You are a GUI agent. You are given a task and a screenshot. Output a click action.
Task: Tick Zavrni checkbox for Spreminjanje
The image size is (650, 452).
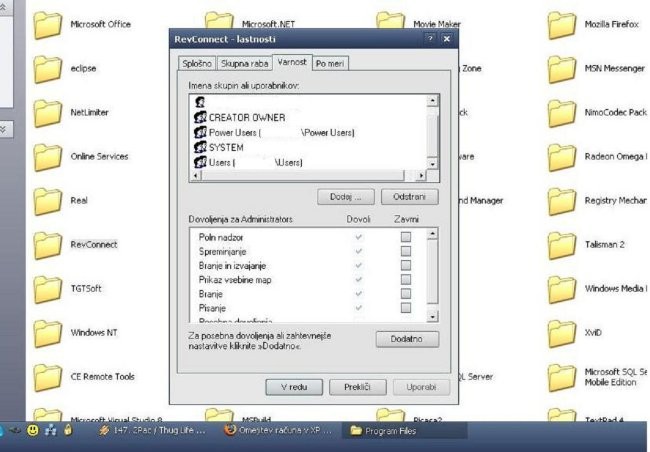(406, 251)
